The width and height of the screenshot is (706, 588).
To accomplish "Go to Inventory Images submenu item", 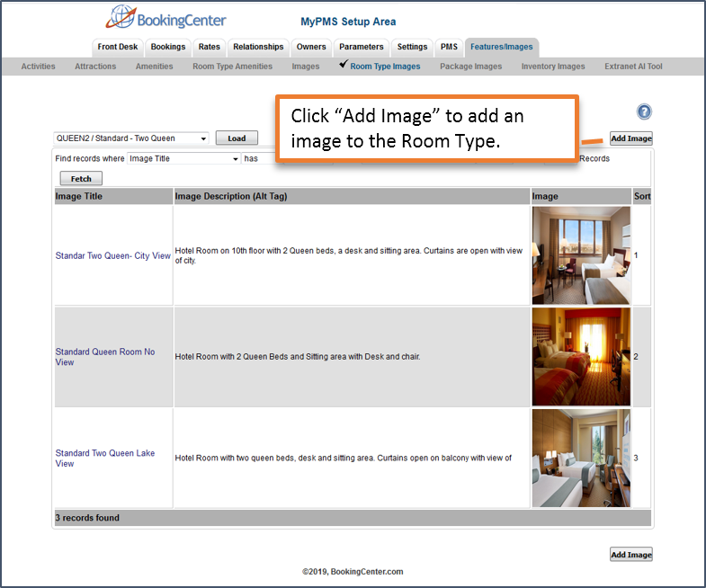I will [553, 67].
